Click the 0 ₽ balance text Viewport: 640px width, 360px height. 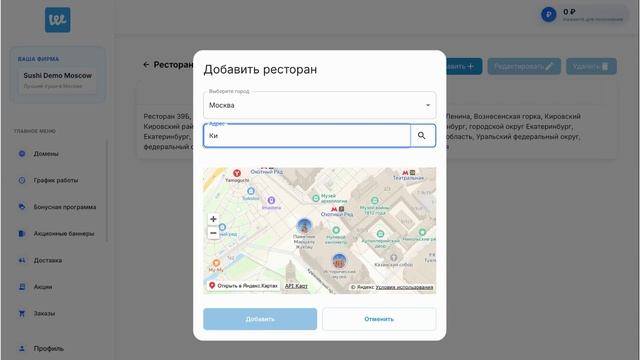point(569,12)
